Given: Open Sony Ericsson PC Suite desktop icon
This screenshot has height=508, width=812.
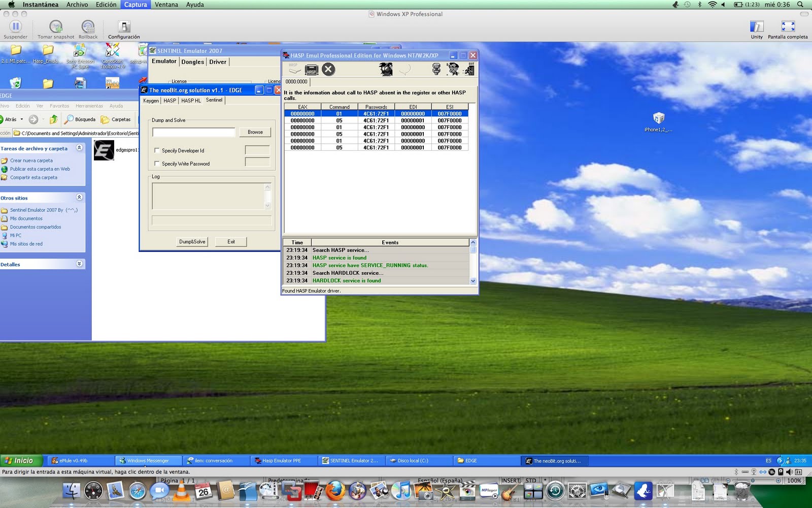Looking at the screenshot, I should pyautogui.click(x=80, y=50).
